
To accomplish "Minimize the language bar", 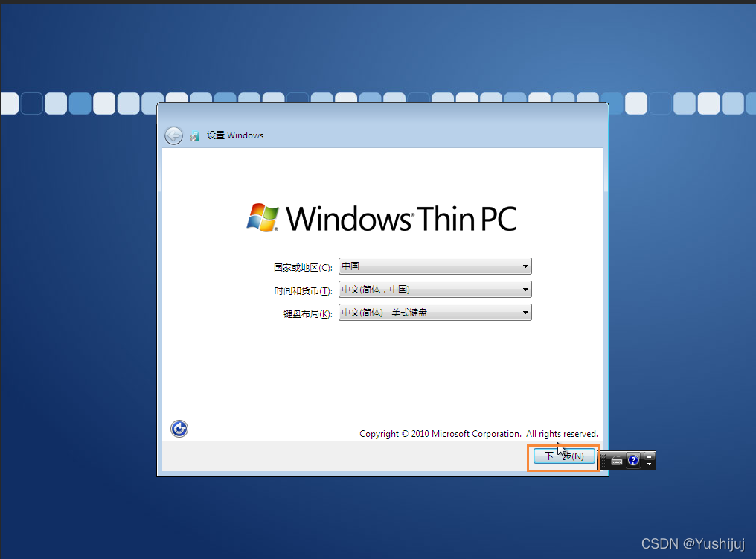I will pos(649,456).
